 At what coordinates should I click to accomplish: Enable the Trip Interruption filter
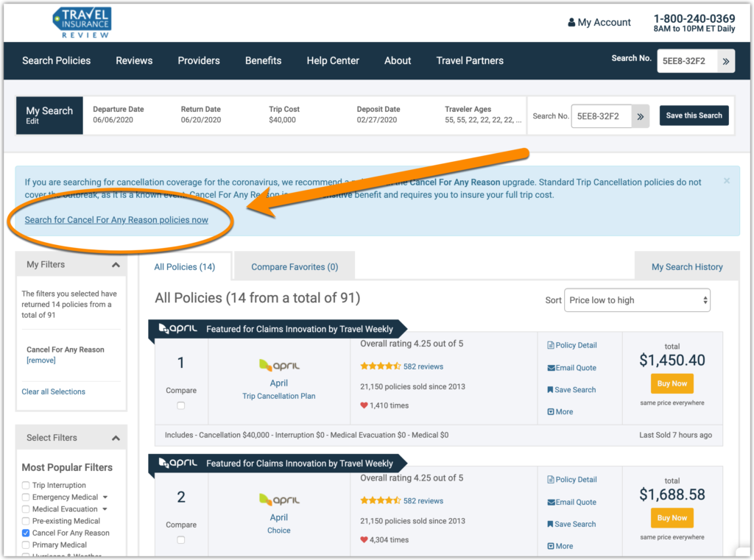pos(26,486)
